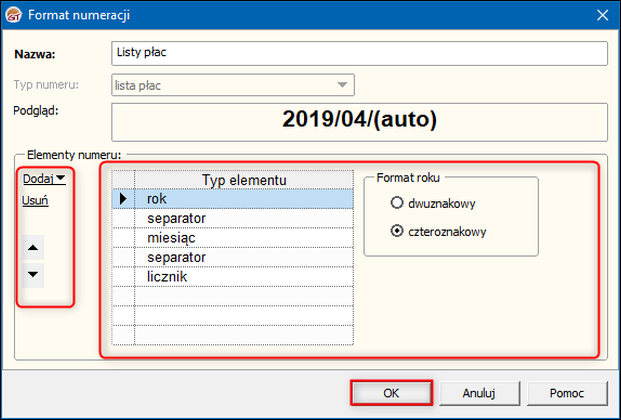Confirm with the OK button
Viewport: 621px width, 420px height.
391,392
